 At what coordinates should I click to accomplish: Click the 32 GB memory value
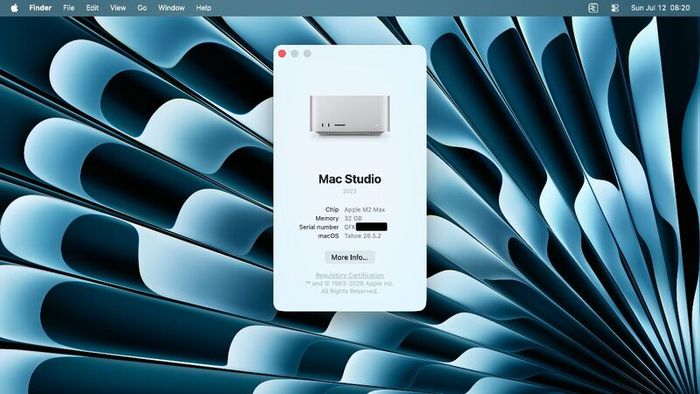pyautogui.click(x=353, y=218)
